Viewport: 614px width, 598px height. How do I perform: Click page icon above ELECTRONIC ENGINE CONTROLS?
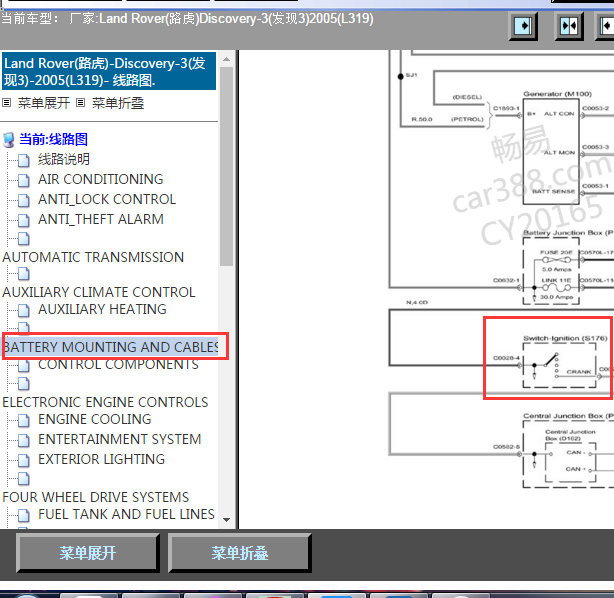(23, 384)
